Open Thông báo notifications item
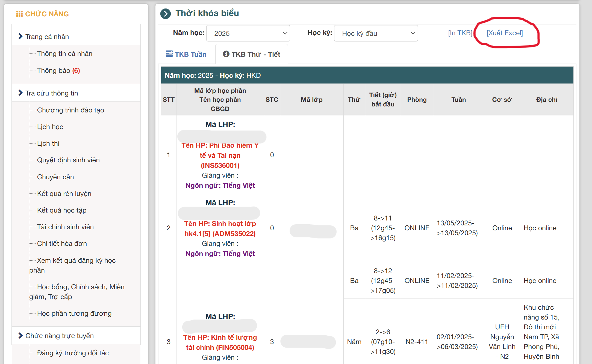 [58, 70]
